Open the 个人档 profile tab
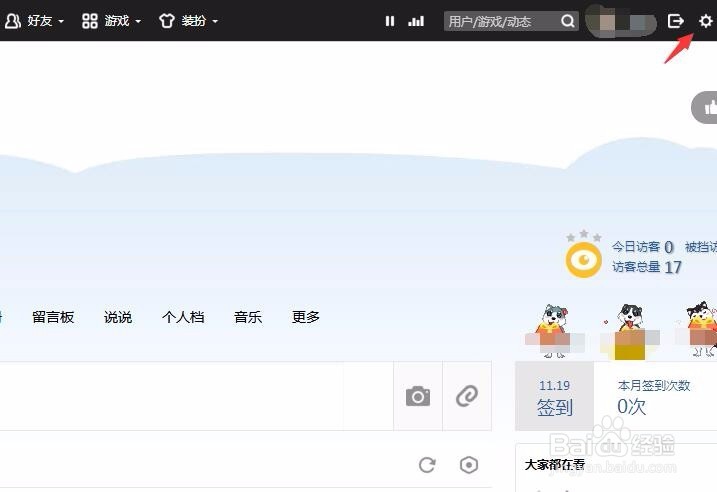The height and width of the screenshot is (492, 717). pos(183,317)
